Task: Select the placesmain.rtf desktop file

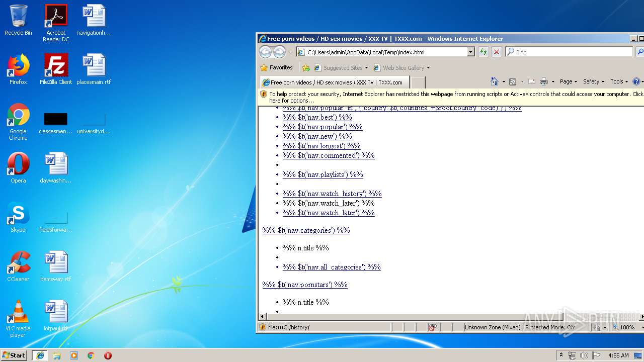Action: point(94,69)
